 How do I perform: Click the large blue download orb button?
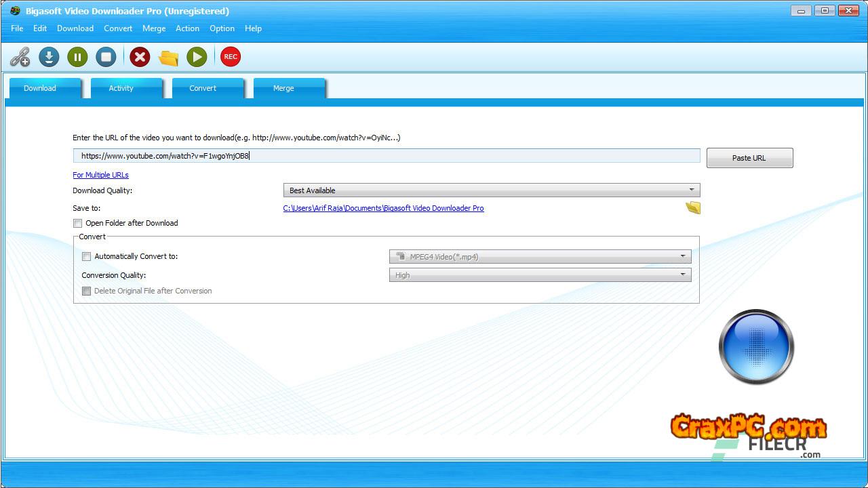[x=756, y=347]
